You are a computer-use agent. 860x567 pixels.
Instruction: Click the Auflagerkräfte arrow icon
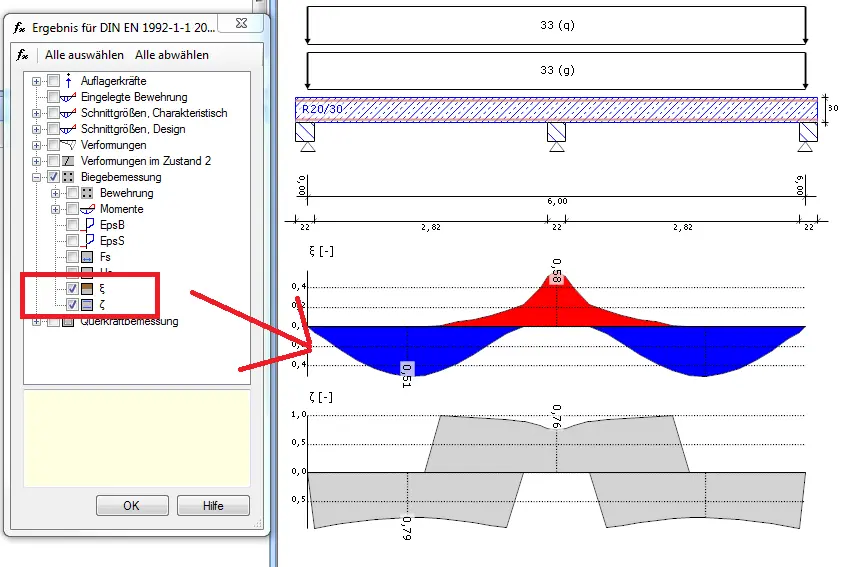click(x=68, y=81)
